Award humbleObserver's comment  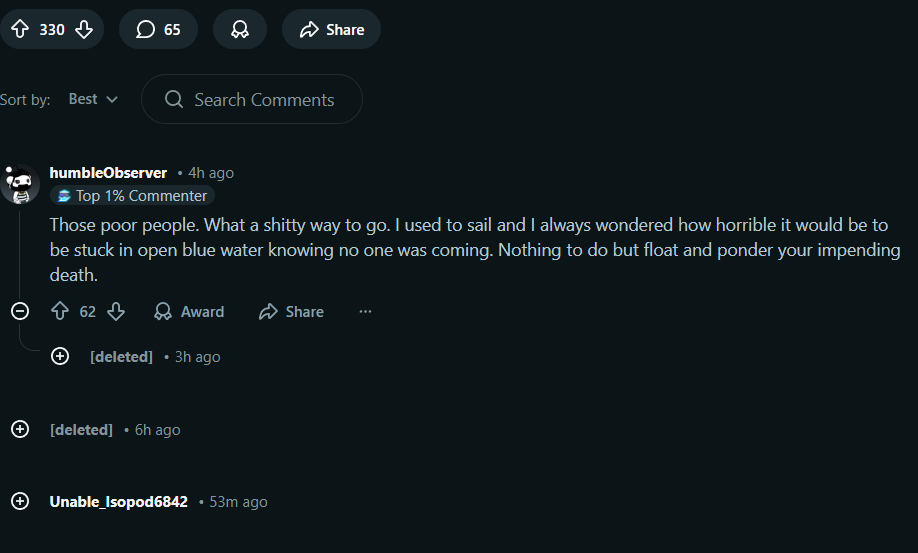point(189,311)
